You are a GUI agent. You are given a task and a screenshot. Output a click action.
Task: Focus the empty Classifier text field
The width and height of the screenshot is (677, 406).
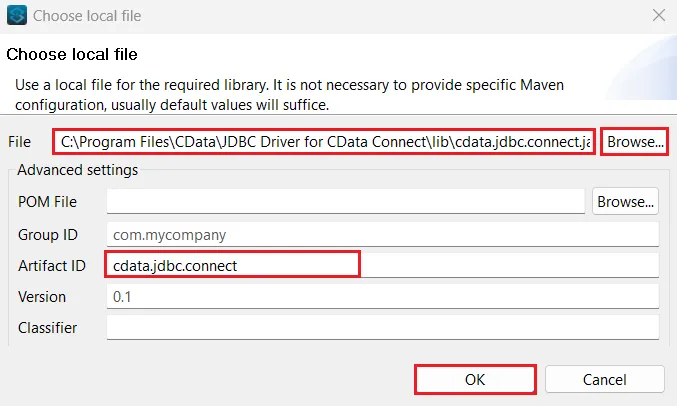click(382, 327)
